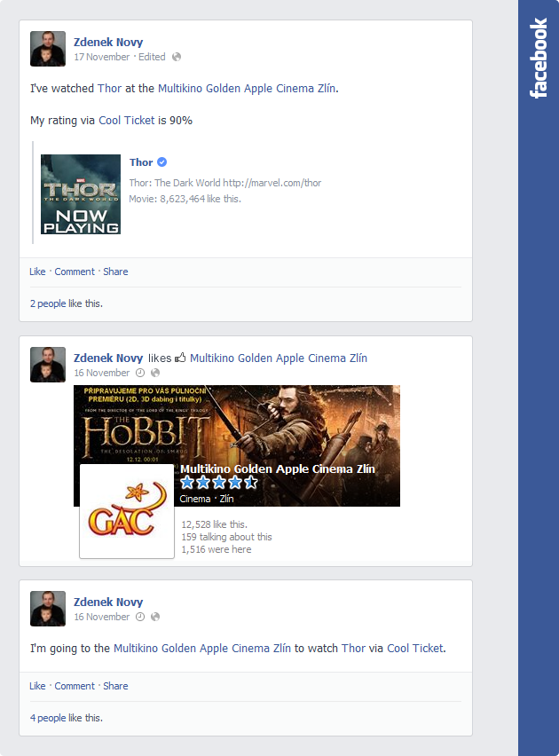Viewport: 559px width, 756px height.
Task: Click the clock icon on the 'I'm going' post
Action: 140,617
